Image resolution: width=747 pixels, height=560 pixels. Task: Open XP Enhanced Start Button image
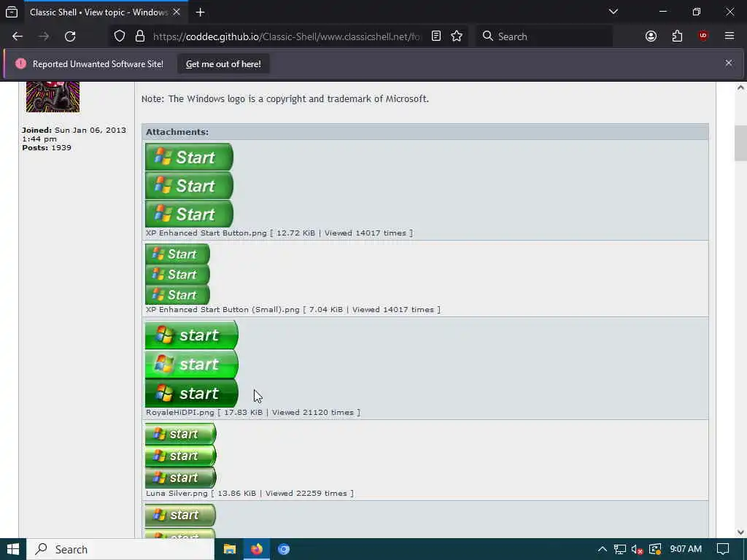point(189,185)
